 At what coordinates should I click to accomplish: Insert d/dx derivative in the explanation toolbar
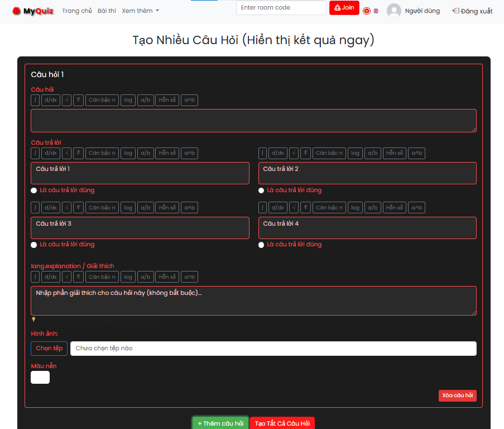50,277
